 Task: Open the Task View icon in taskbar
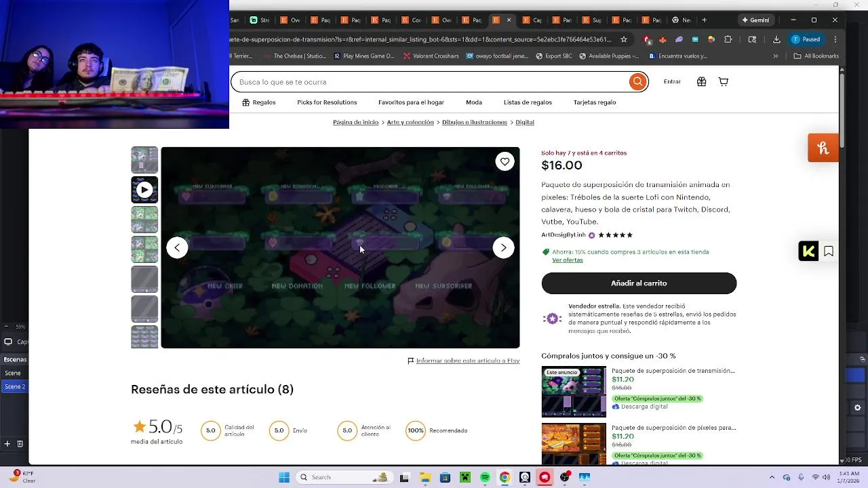[x=404, y=477]
